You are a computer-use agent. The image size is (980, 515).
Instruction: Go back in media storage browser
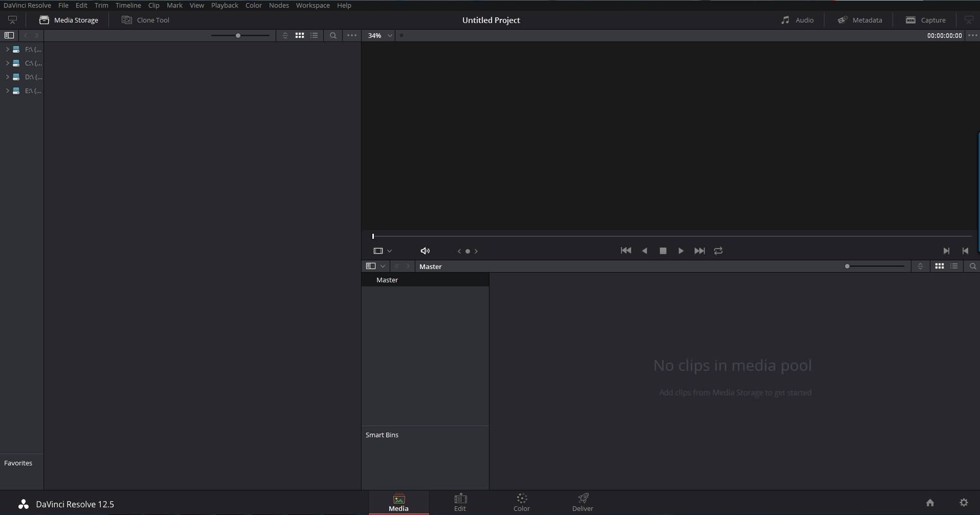(x=26, y=35)
